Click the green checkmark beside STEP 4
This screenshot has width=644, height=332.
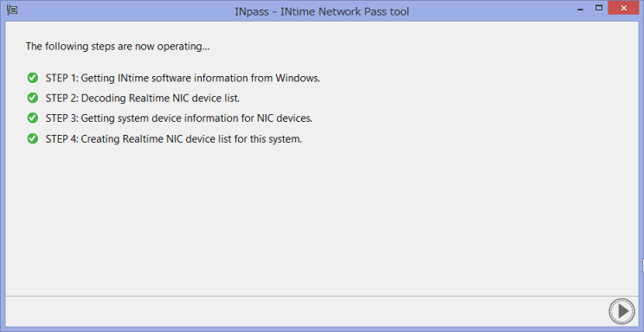[x=32, y=138]
